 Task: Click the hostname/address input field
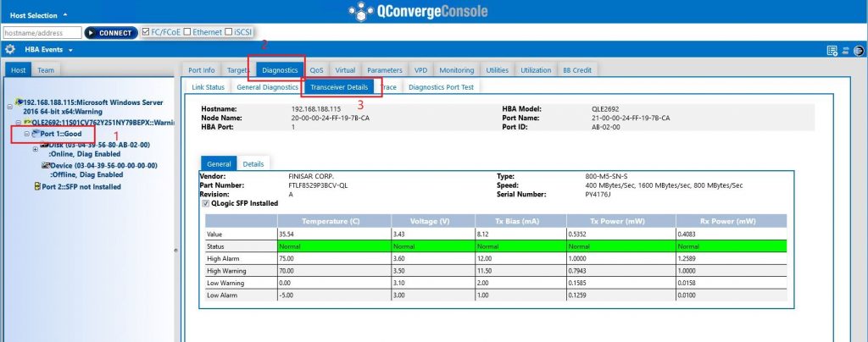tap(42, 33)
